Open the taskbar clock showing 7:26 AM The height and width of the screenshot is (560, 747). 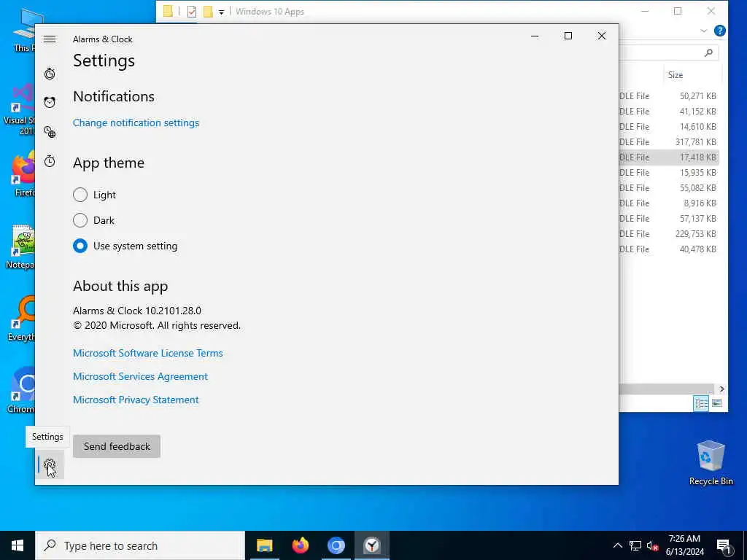click(684, 545)
